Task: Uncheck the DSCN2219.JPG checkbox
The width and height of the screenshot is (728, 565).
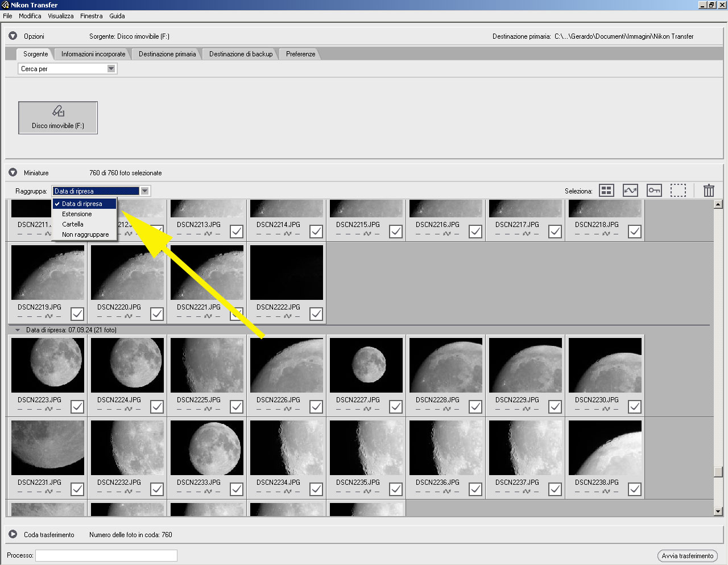Action: pyautogui.click(x=77, y=314)
